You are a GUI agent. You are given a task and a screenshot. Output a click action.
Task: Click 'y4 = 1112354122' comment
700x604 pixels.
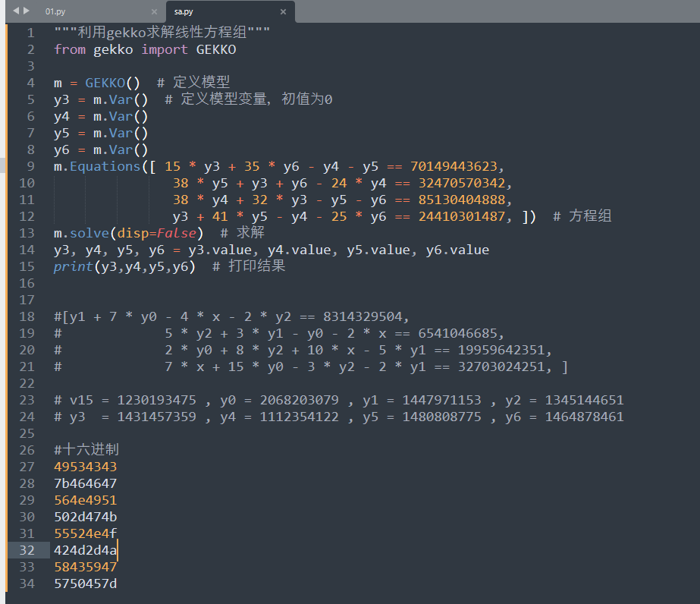pos(279,417)
